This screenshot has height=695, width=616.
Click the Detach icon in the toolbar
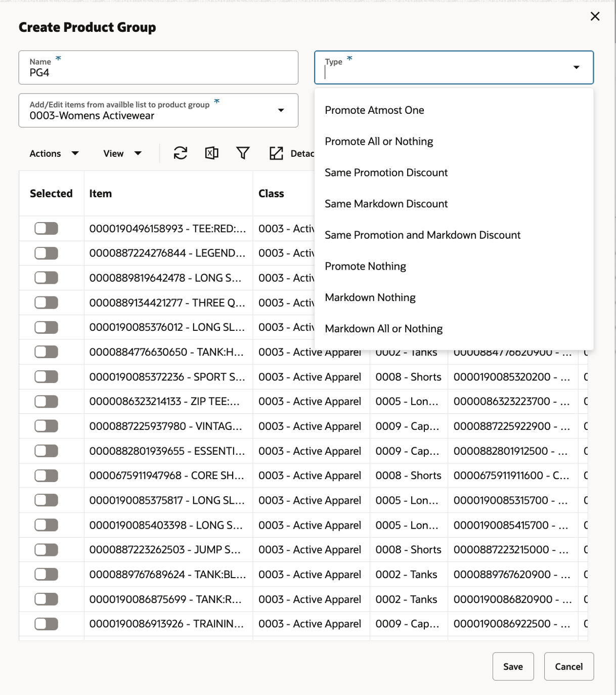coord(276,153)
